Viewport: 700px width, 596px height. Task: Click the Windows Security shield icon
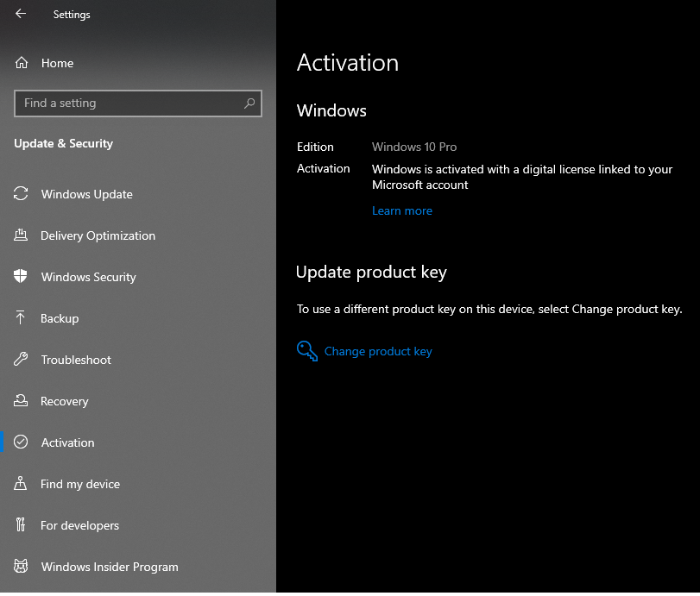click(21, 277)
